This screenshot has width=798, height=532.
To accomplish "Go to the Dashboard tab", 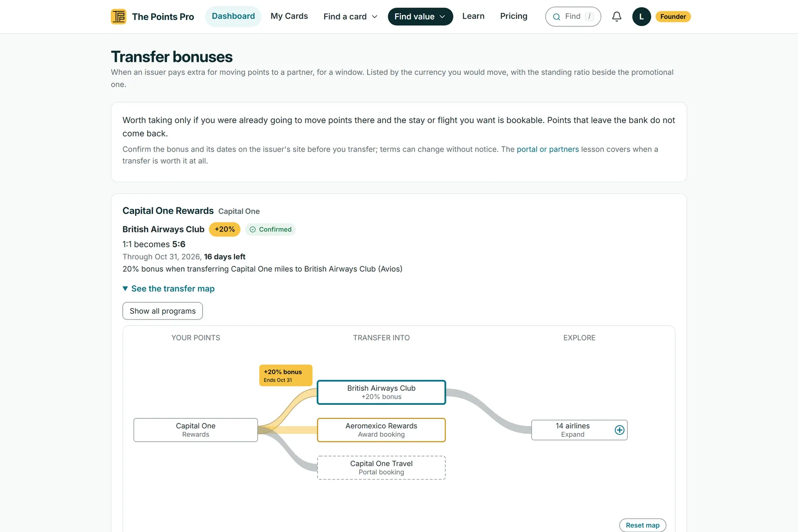I will 233,16.
